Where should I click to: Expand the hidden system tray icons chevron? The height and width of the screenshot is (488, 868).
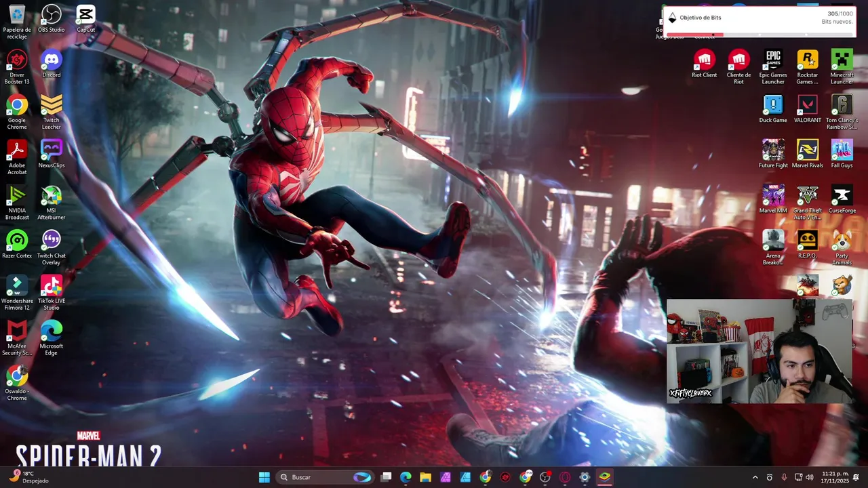(755, 477)
